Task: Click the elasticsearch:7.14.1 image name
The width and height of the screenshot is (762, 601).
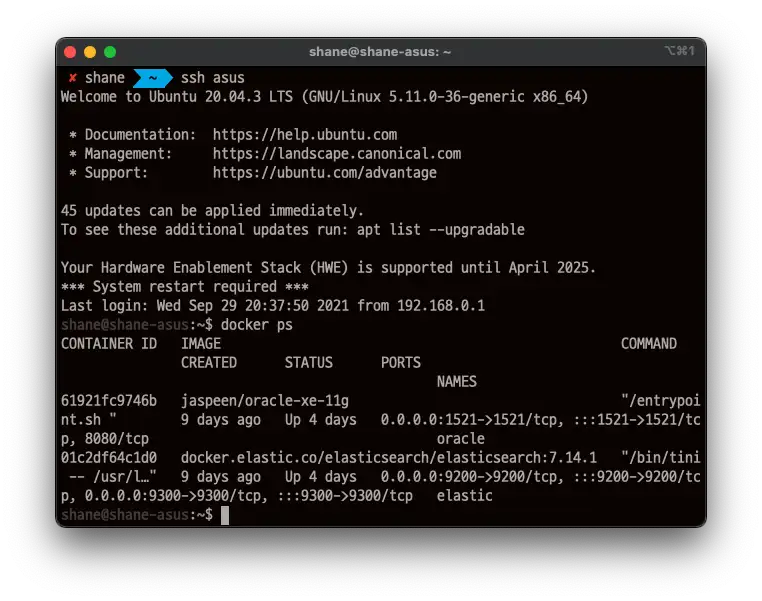Action: (x=389, y=458)
